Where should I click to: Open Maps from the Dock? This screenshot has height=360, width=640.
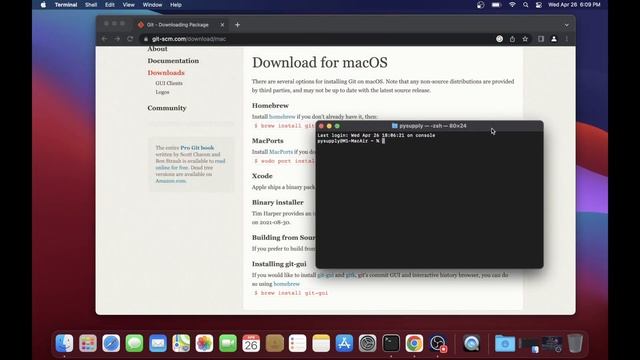(181, 343)
